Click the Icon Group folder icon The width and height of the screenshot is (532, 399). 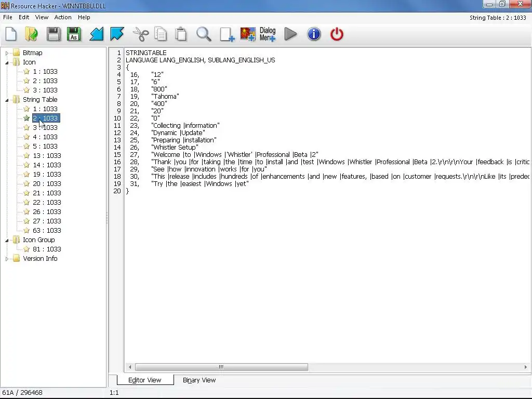16,240
